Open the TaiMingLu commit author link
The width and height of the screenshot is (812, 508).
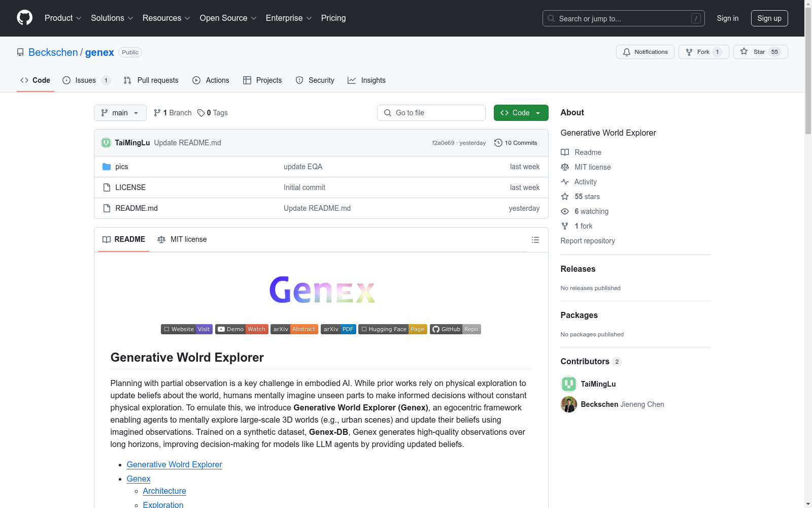(132, 143)
